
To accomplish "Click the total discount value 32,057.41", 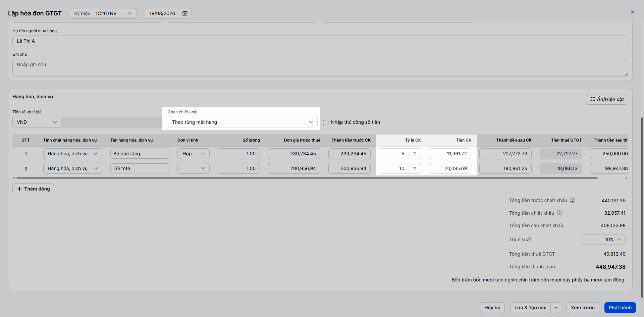I will 615,213.
